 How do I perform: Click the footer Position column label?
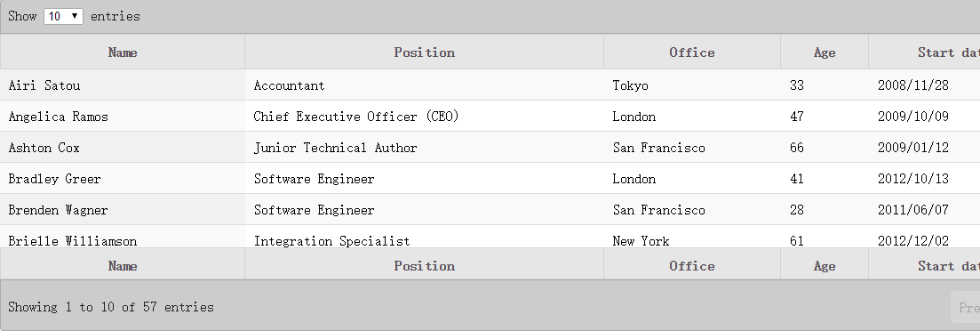[425, 265]
